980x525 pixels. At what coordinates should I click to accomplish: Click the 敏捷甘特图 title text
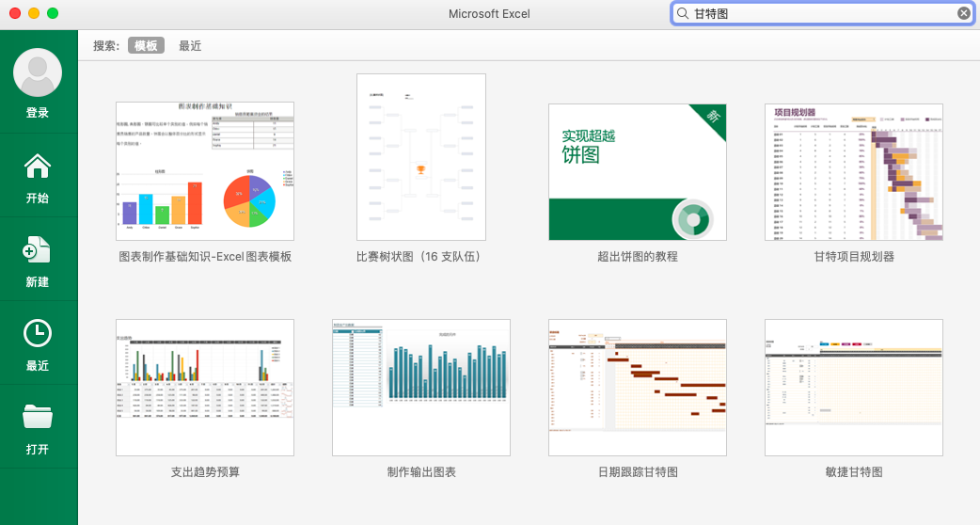(854, 472)
